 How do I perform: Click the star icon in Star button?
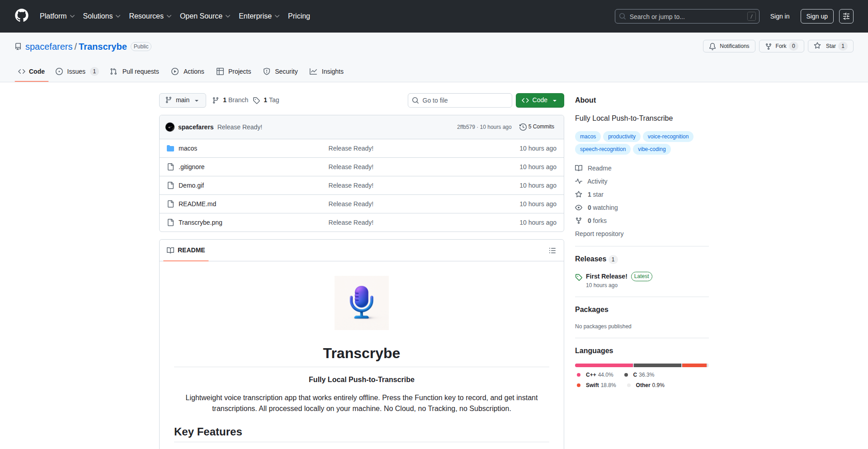pyautogui.click(x=817, y=46)
